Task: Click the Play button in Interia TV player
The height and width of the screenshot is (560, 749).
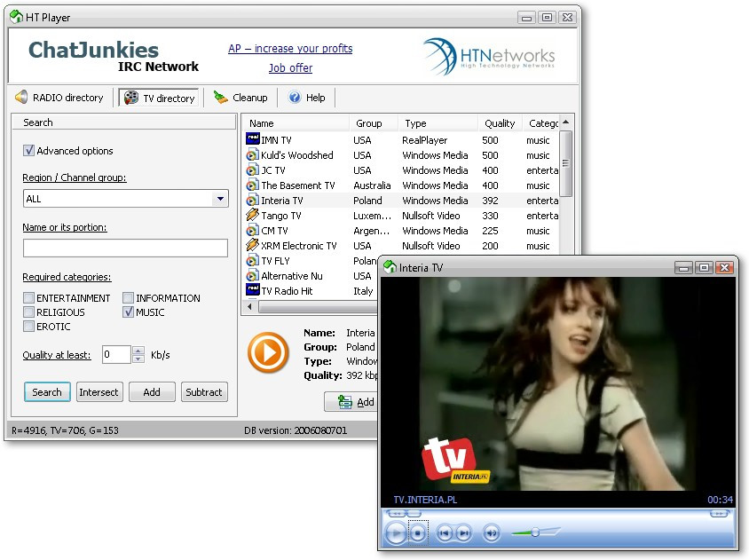Action: click(x=395, y=532)
